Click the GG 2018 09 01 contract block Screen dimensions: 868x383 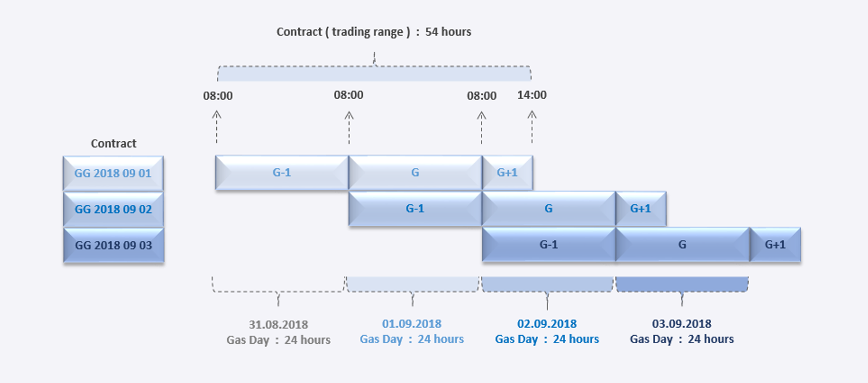tap(113, 173)
